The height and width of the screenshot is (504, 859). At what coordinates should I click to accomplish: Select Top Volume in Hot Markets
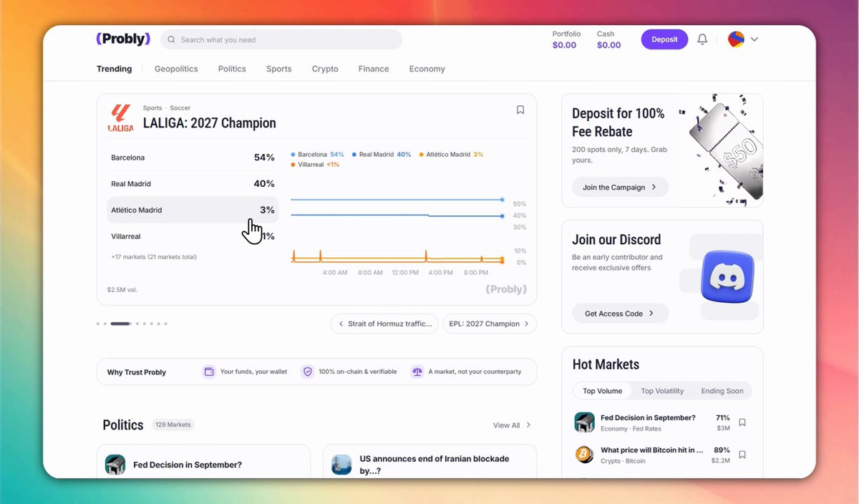(x=603, y=391)
